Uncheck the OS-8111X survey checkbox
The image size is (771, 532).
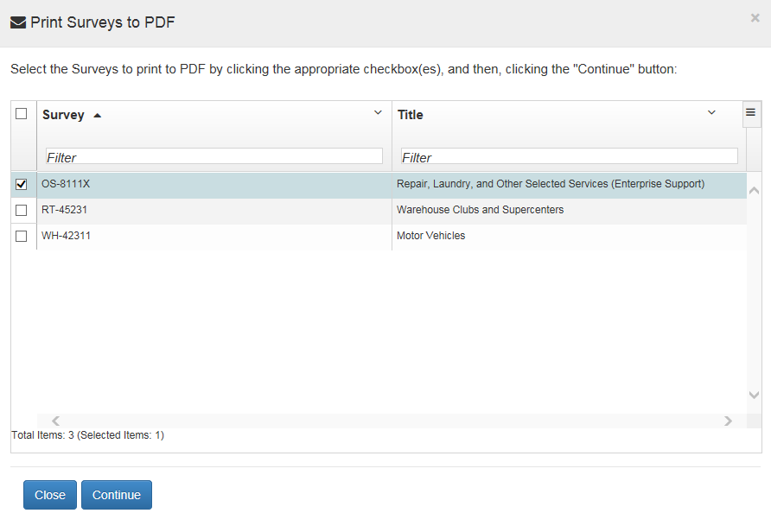coord(22,184)
